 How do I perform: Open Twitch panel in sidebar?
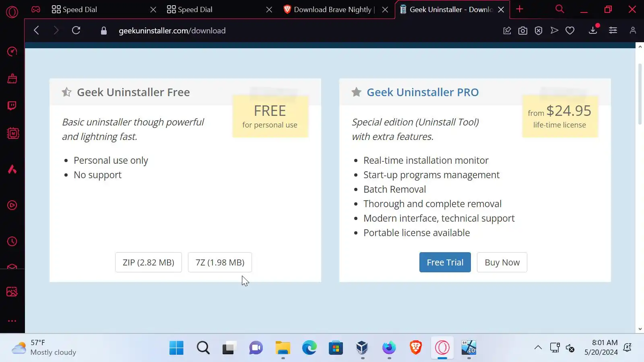click(x=12, y=106)
